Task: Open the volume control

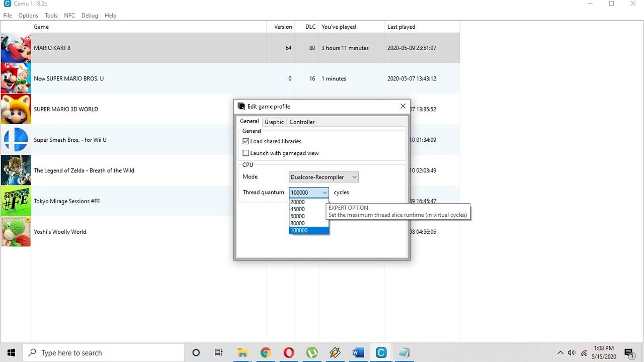Action: coord(572,352)
